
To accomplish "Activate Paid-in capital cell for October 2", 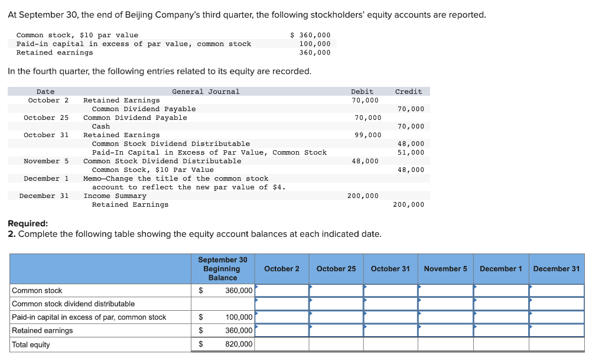I will tap(282, 317).
